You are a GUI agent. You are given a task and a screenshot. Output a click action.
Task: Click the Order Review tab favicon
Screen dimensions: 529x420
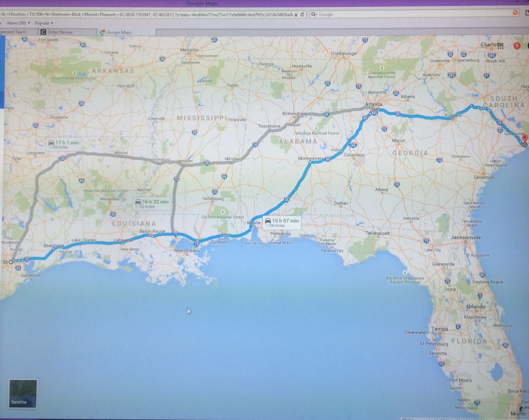coord(43,32)
